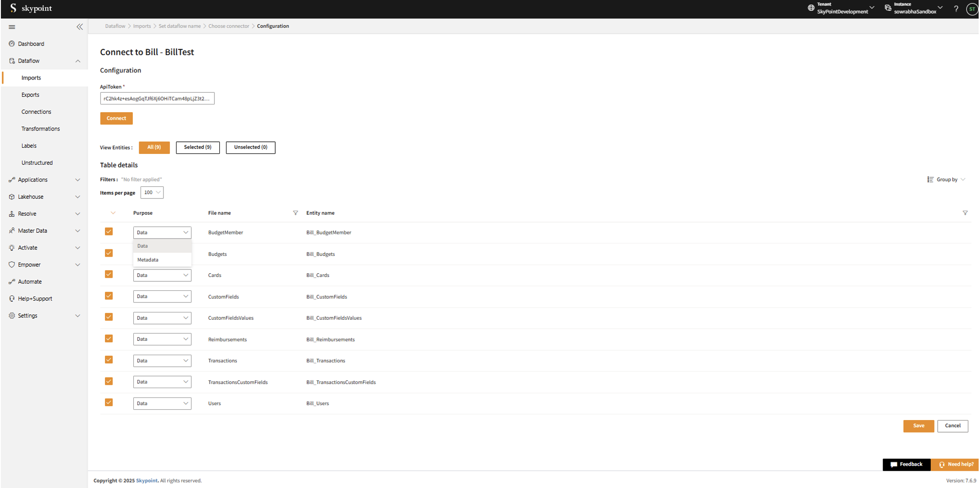Toggle the Users row checkbox

pos(109,403)
